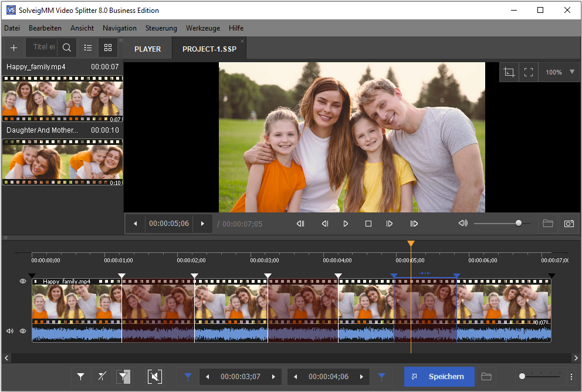Image resolution: width=582 pixels, height=392 pixels.
Task: Select the white marker near 00:00:03;00
Action: (x=268, y=276)
